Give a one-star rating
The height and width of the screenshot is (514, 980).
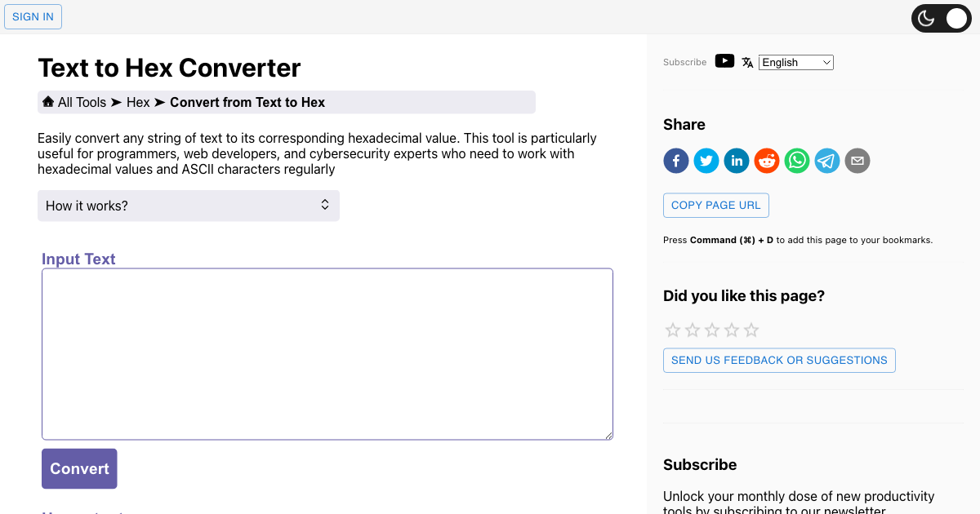672,330
